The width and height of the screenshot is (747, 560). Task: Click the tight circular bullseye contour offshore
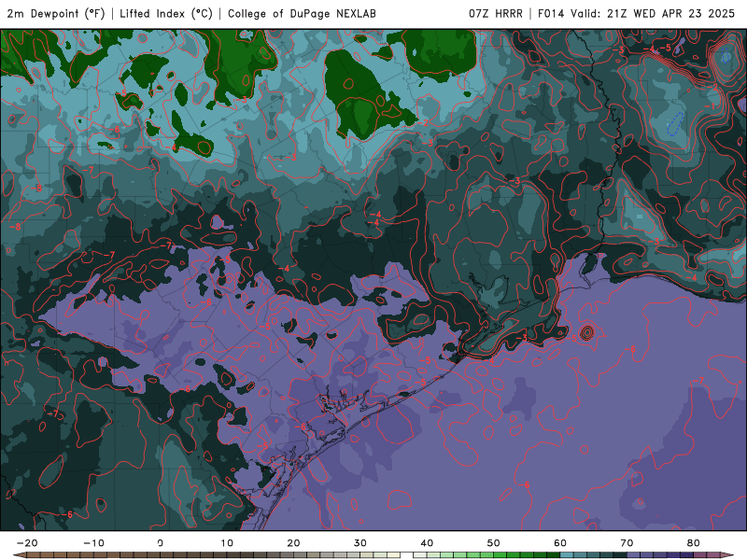click(587, 332)
